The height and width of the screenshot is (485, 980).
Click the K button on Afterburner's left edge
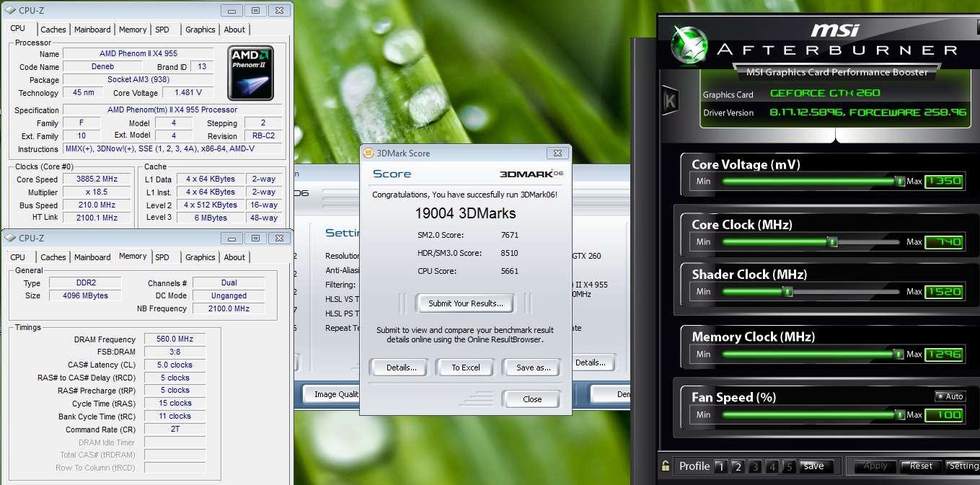[x=669, y=102]
